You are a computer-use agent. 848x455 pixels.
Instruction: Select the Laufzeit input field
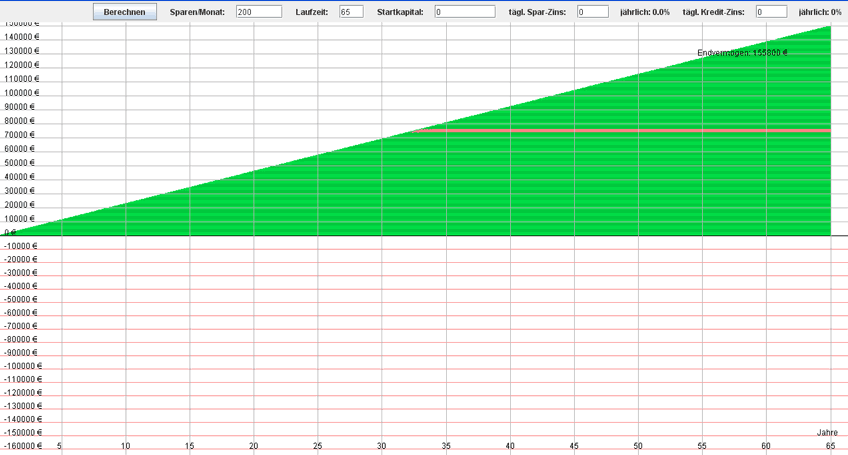351,12
